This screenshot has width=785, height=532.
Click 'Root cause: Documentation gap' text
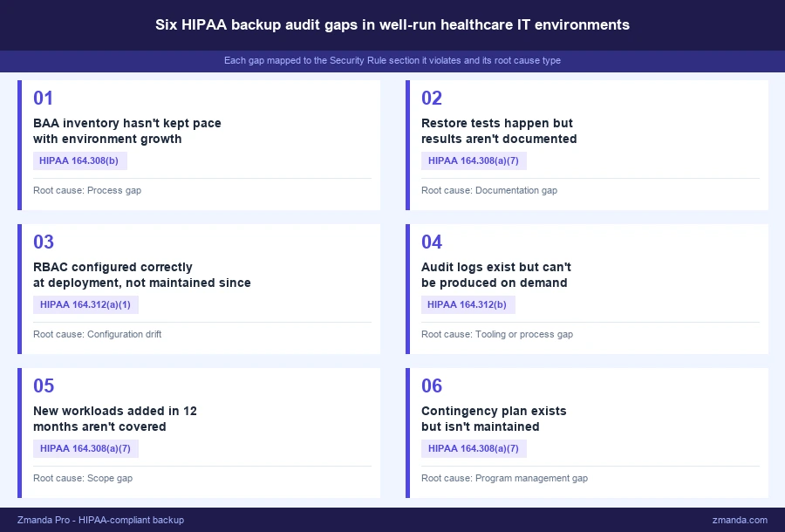pos(489,190)
